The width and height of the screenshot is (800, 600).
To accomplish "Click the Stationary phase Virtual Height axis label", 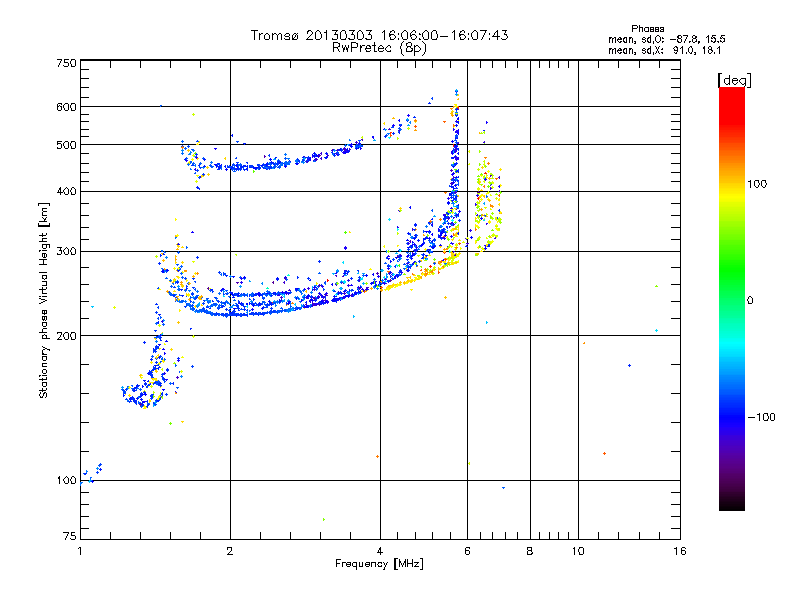I will pos(44,301).
